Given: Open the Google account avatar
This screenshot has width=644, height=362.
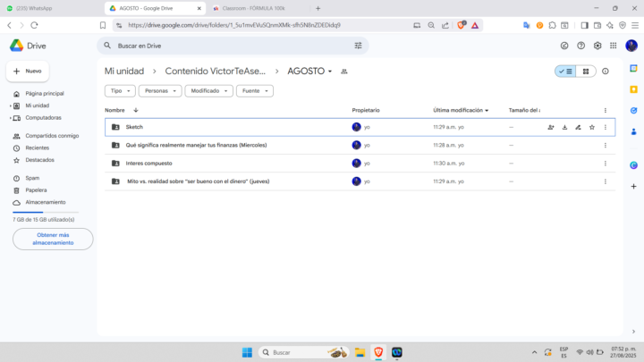Looking at the screenshot, I should click(631, 46).
